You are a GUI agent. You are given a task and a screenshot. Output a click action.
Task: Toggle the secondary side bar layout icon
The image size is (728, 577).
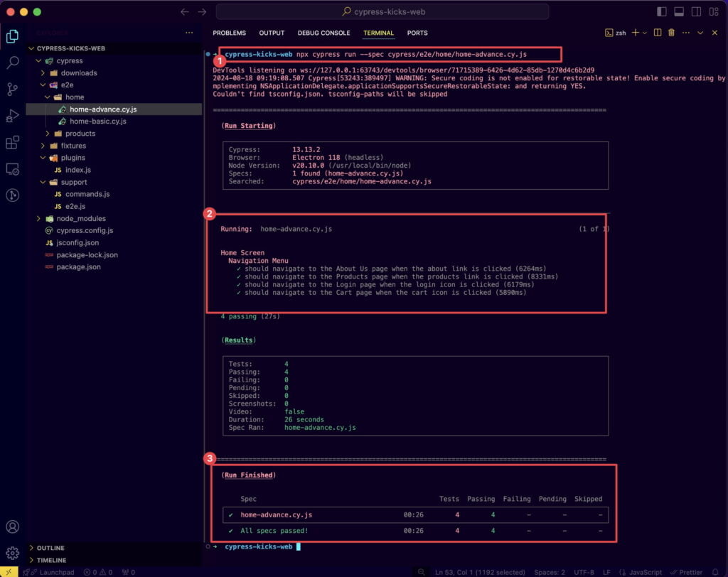(696, 11)
